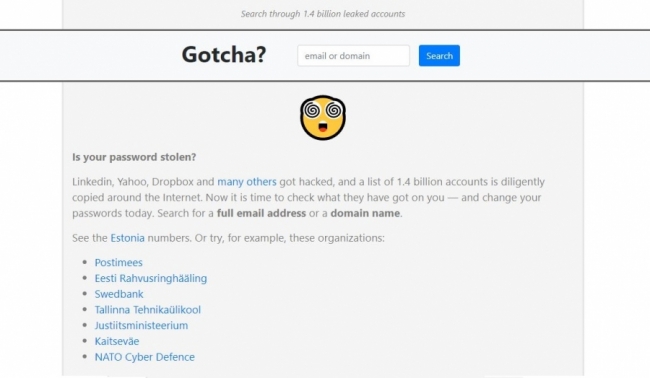Open the 'many others' link
This screenshot has height=378, width=650.
[247, 182]
